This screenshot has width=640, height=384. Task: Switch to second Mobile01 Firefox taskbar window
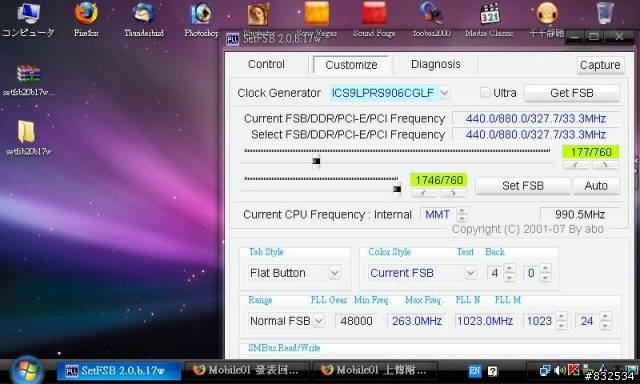[375, 370]
